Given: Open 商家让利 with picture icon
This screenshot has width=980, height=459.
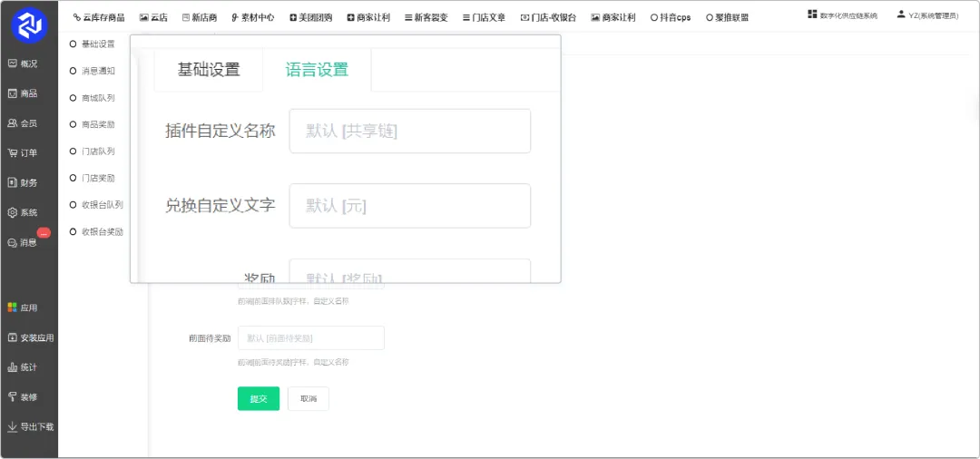Looking at the screenshot, I should (613, 17).
